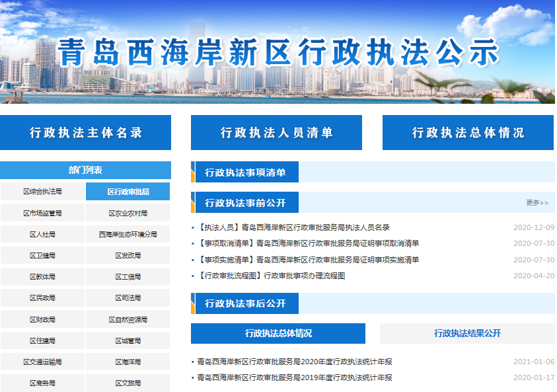Open 2020年度行政执法统计年报 link

pyautogui.click(x=295, y=362)
